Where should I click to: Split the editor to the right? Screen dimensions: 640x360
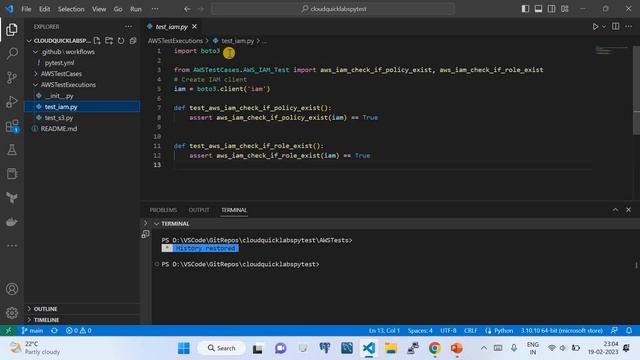[616, 27]
